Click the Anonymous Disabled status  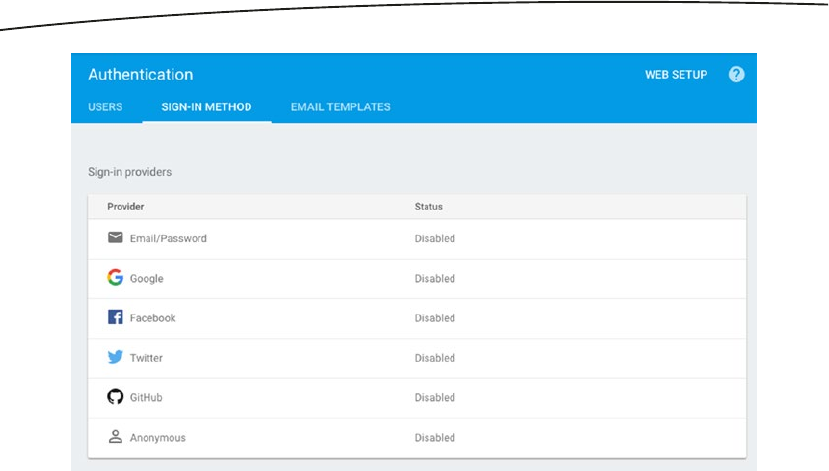[434, 438]
